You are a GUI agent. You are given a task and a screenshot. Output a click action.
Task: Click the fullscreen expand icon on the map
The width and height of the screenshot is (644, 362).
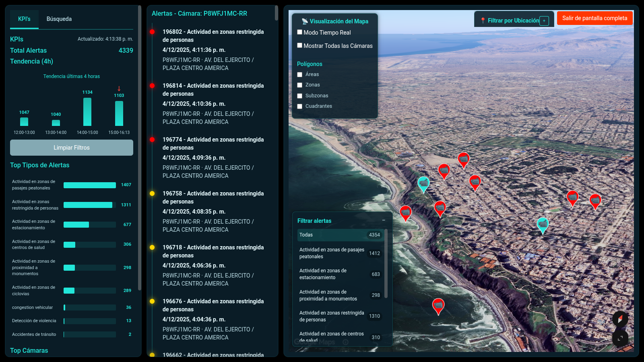click(620, 339)
